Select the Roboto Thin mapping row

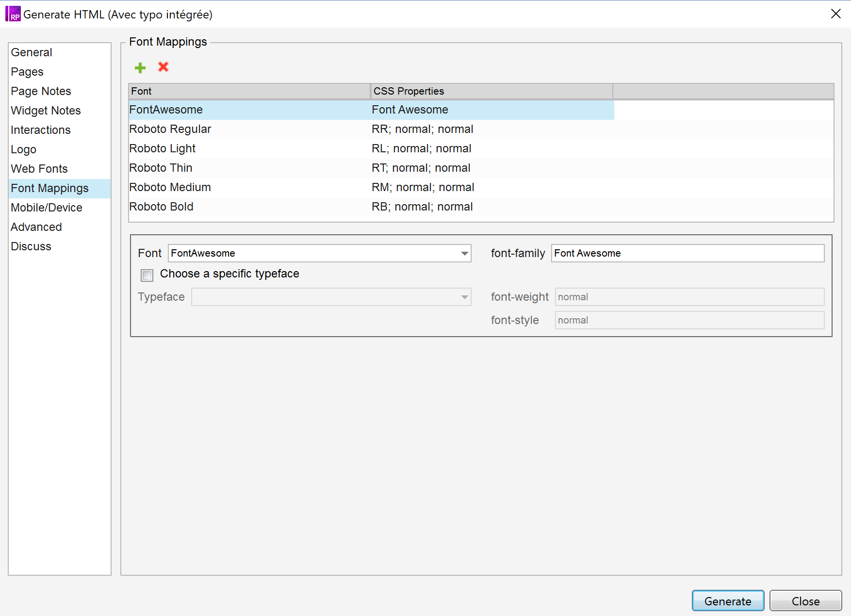click(x=291, y=167)
